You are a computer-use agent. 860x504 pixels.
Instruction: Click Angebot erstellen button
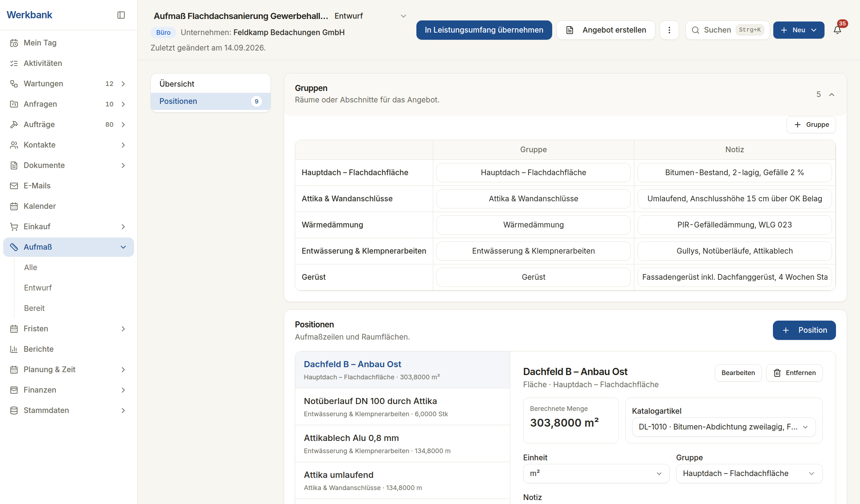[606, 30]
